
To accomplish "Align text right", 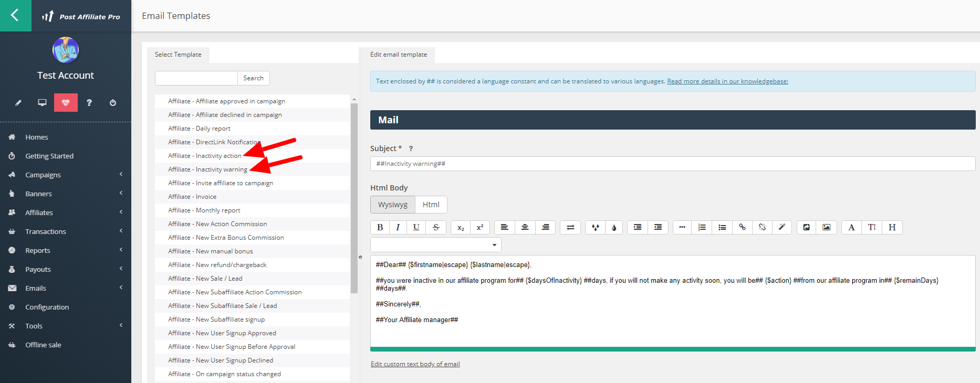I will tap(545, 227).
